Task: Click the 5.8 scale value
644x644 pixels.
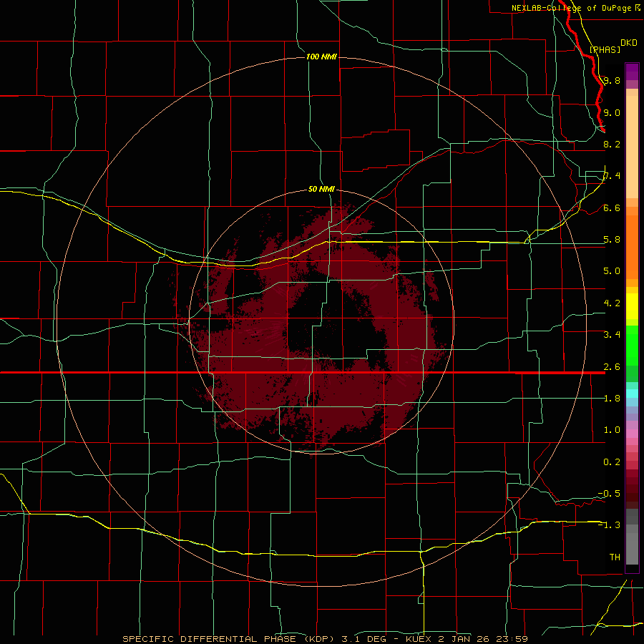Action: coord(612,240)
